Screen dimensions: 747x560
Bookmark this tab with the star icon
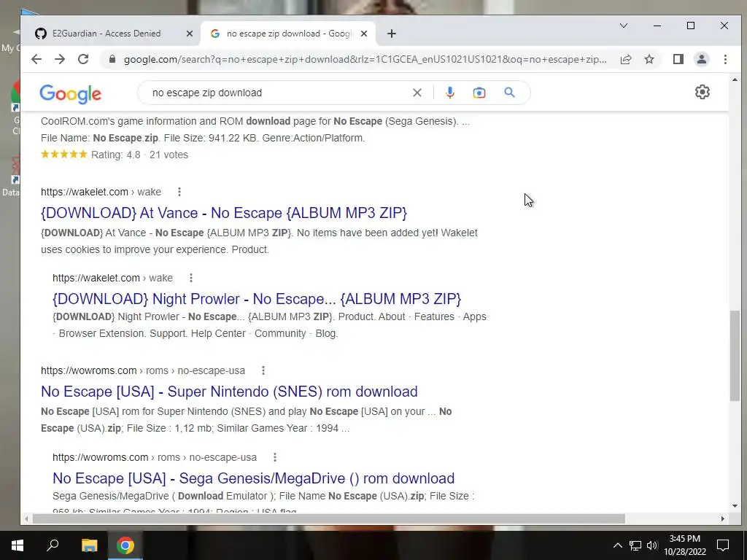coord(649,59)
